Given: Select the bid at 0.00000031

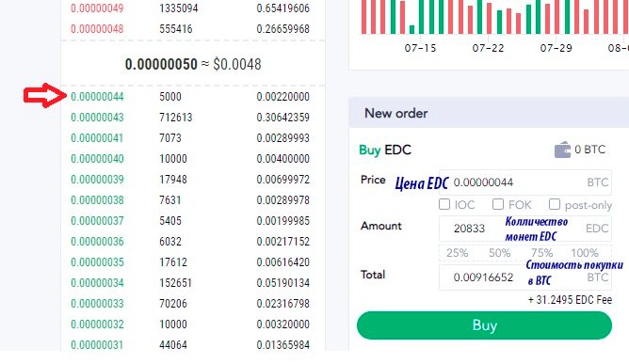Looking at the screenshot, I should coord(98,345).
